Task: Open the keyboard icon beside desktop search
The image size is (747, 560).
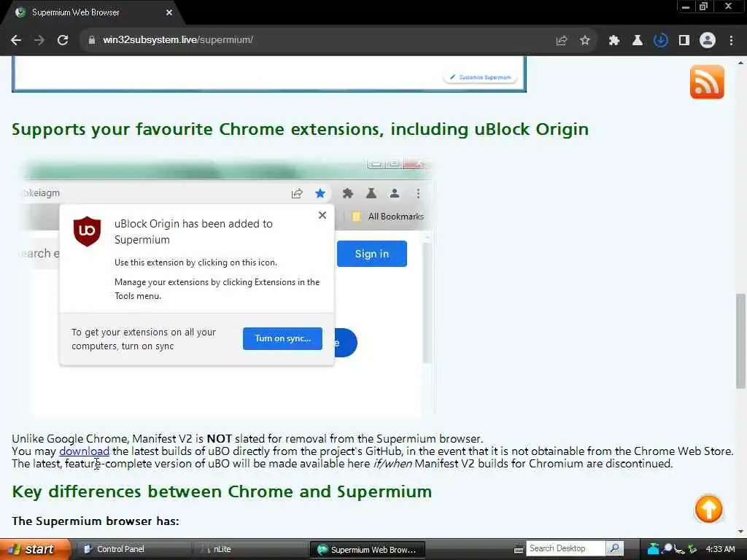Action: click(x=519, y=550)
